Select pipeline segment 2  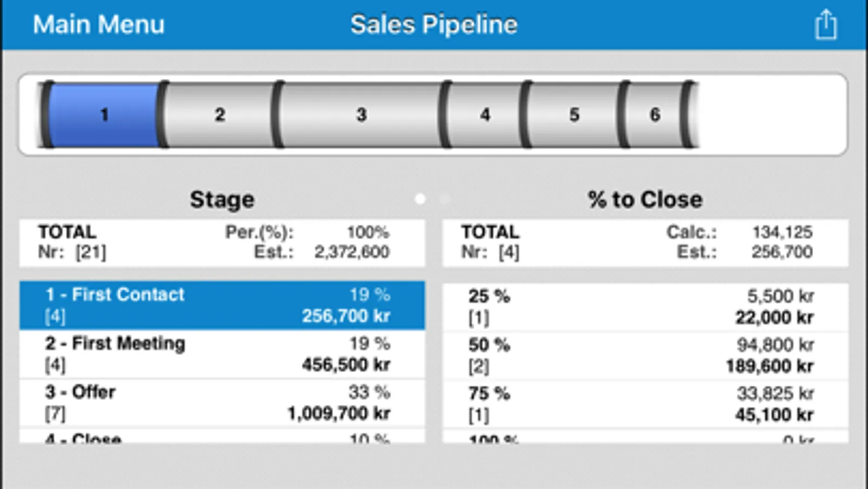pos(219,115)
